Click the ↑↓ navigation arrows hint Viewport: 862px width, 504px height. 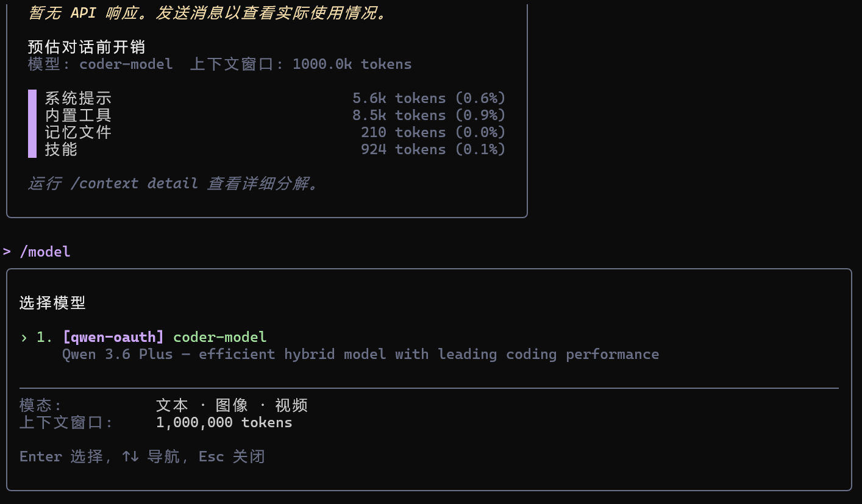pos(130,456)
